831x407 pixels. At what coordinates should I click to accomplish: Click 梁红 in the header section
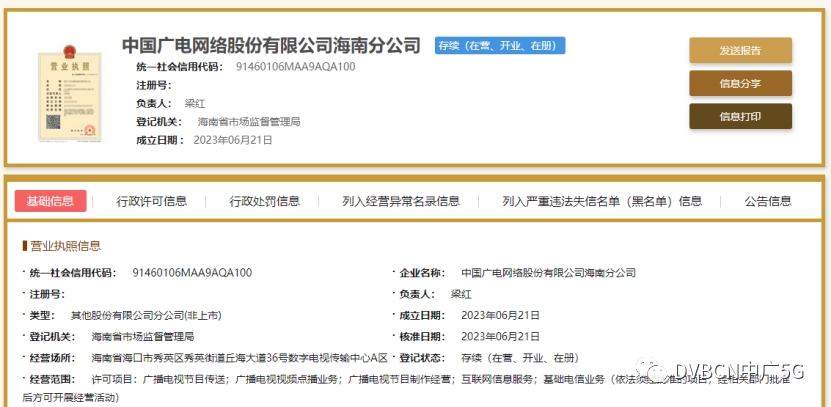coord(195,104)
